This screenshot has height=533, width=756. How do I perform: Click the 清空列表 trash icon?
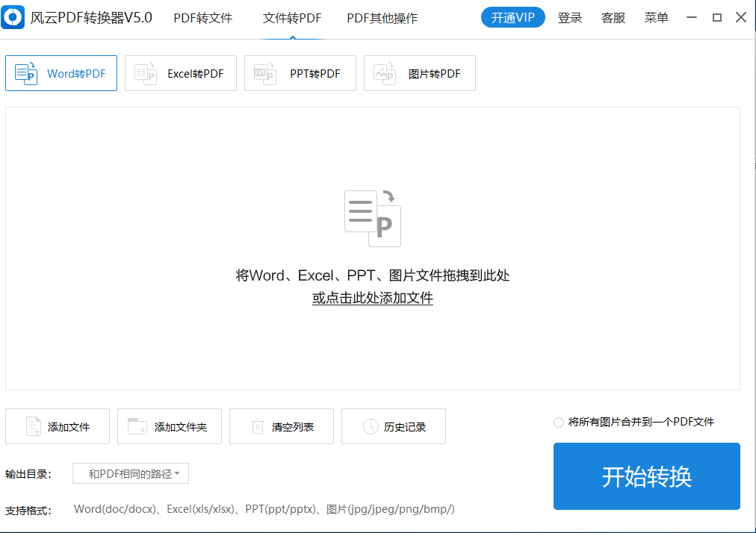pyautogui.click(x=258, y=426)
